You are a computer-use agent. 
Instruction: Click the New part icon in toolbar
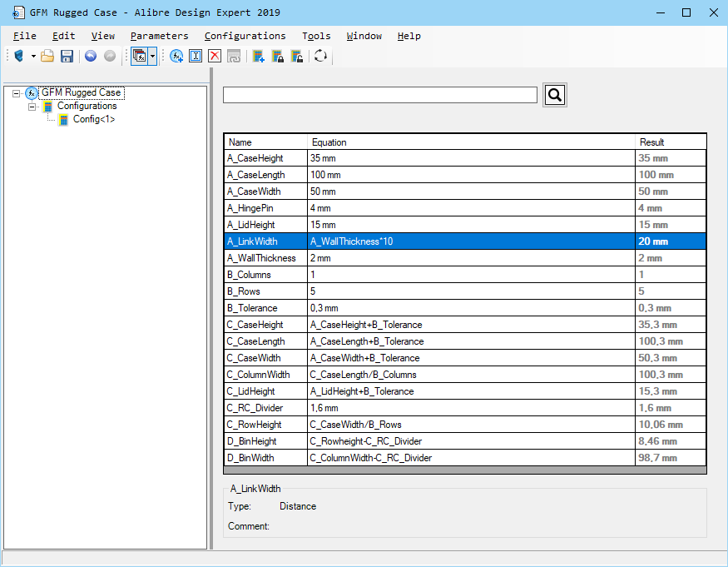(19, 57)
